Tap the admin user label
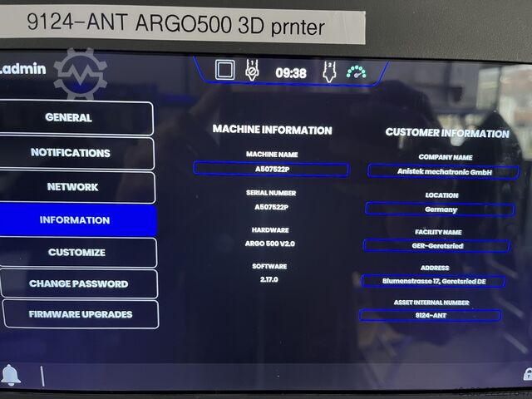This screenshot has width=532, height=399. point(23,69)
